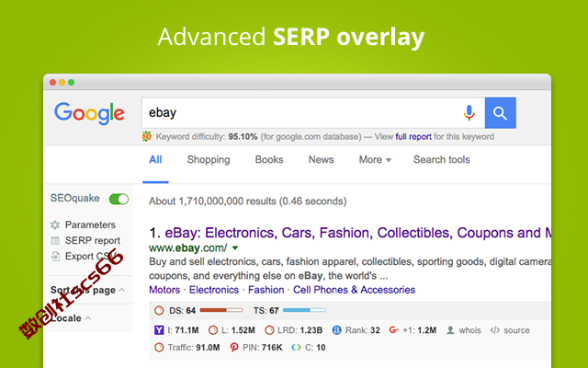
Task: Click the red DS score bar
Action: tap(221, 310)
